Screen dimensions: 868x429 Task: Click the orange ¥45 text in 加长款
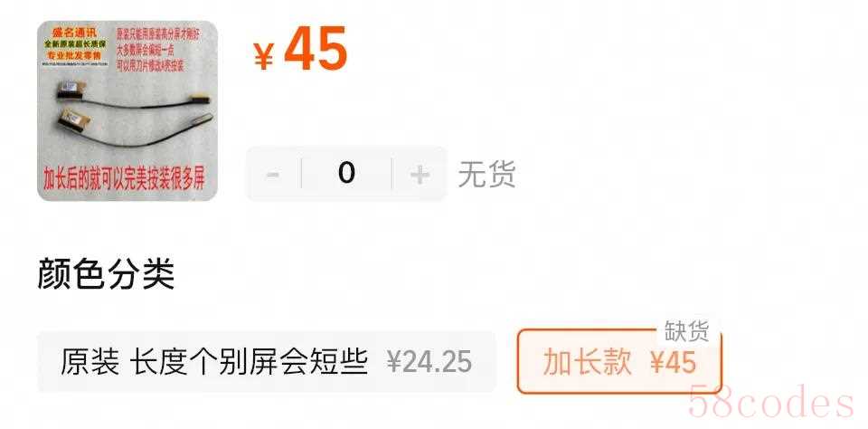click(673, 363)
